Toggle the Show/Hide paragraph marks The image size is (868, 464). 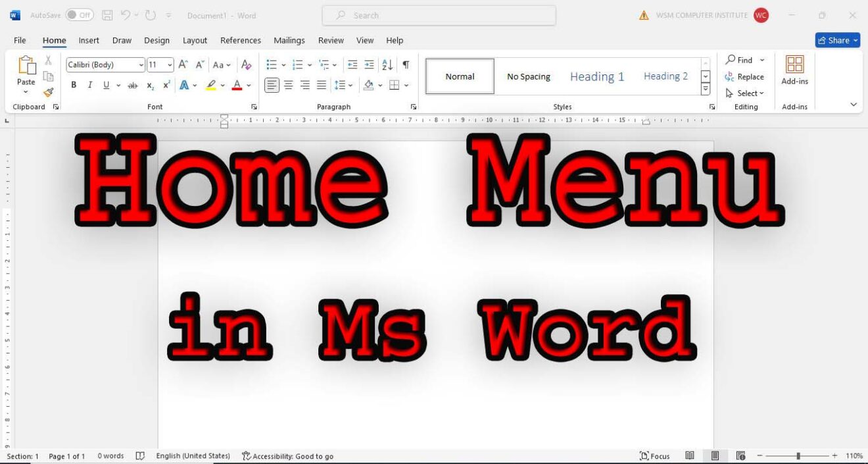406,64
